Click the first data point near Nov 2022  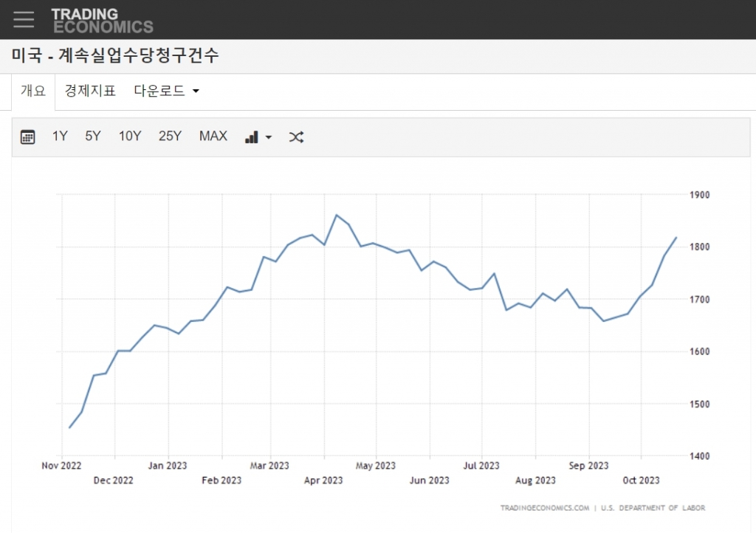point(69,427)
